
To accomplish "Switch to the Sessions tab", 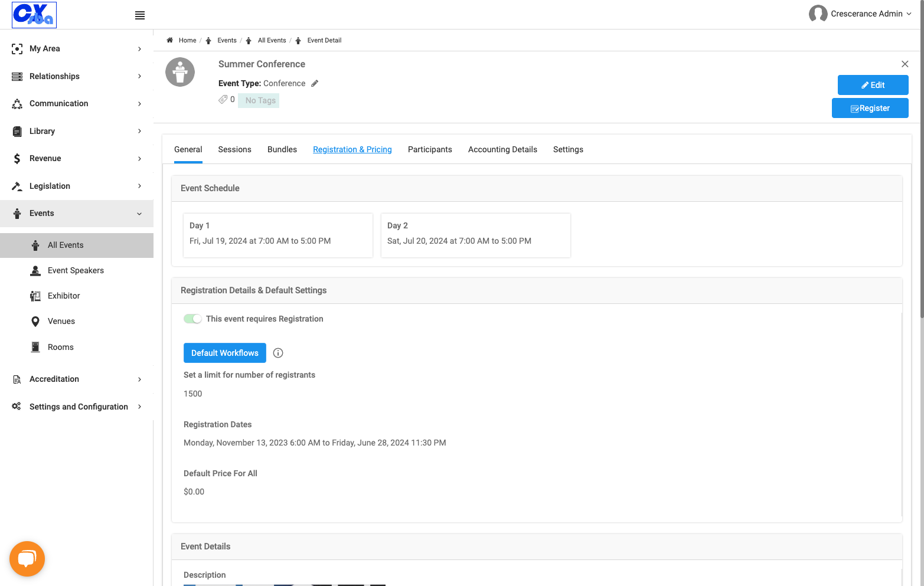I will coord(234,149).
